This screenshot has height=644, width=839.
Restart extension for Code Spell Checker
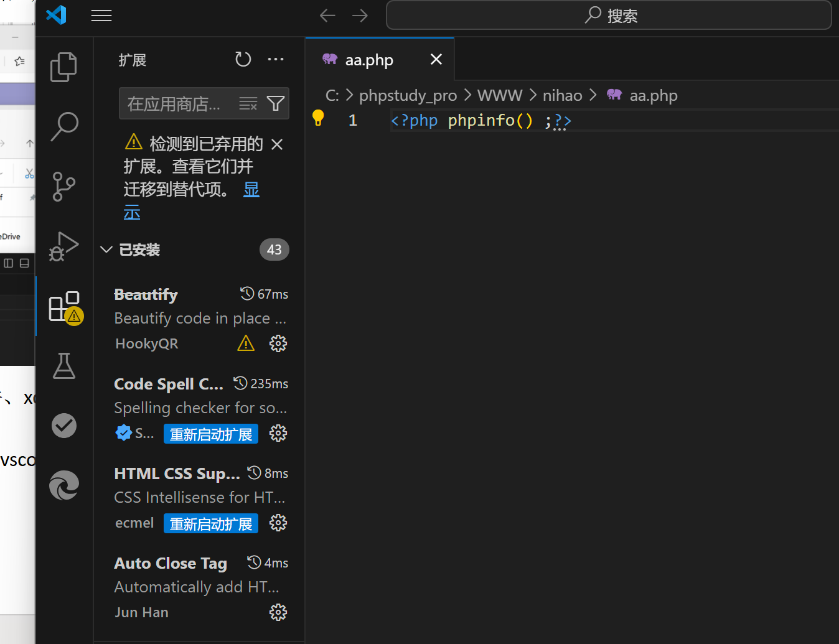pyautogui.click(x=211, y=434)
